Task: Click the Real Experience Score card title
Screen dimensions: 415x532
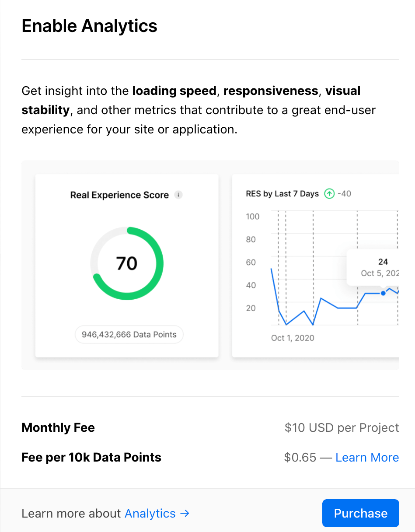Action: pyautogui.click(x=119, y=195)
